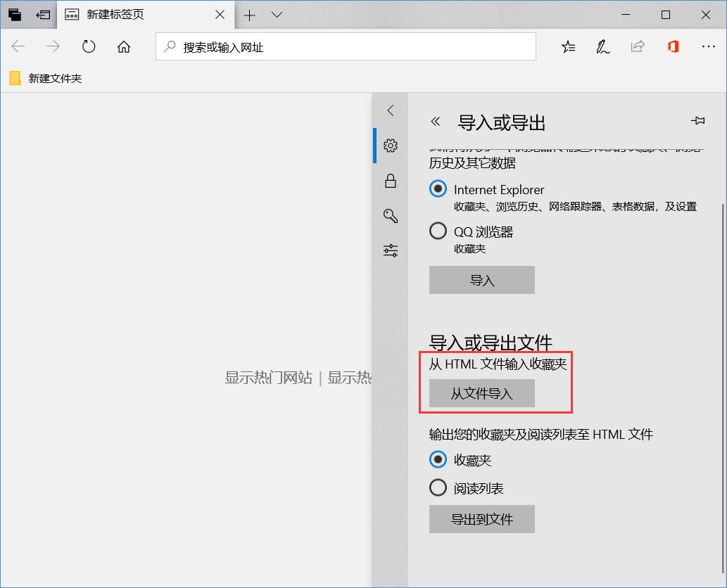Viewport: 727px width, 588px height.
Task: Open the Passwords key icon in settings sidebar
Action: click(391, 216)
